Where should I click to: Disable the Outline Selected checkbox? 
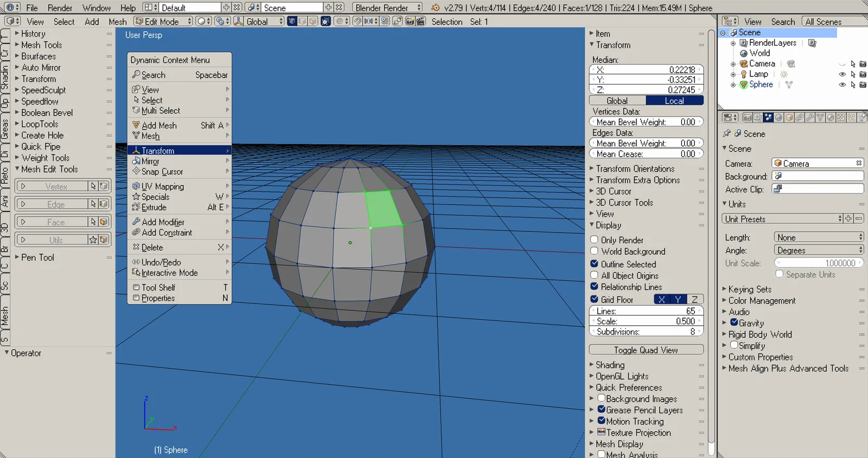tap(595, 264)
